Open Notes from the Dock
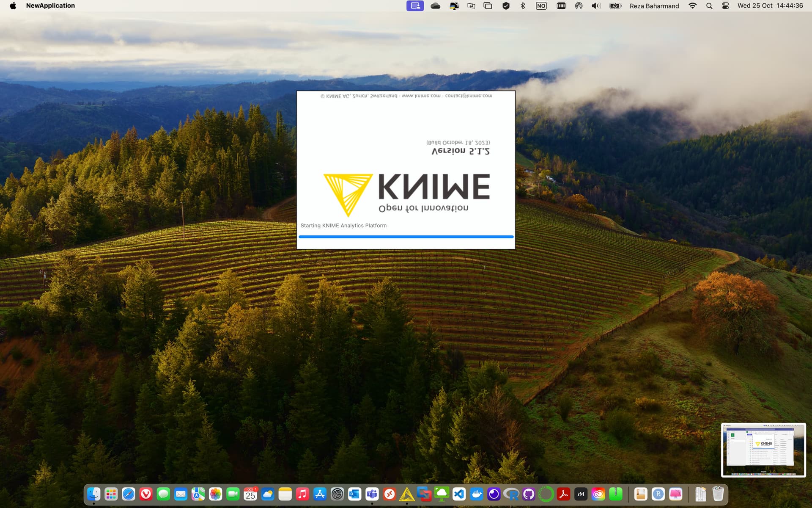The width and height of the screenshot is (812, 508). pos(285,494)
